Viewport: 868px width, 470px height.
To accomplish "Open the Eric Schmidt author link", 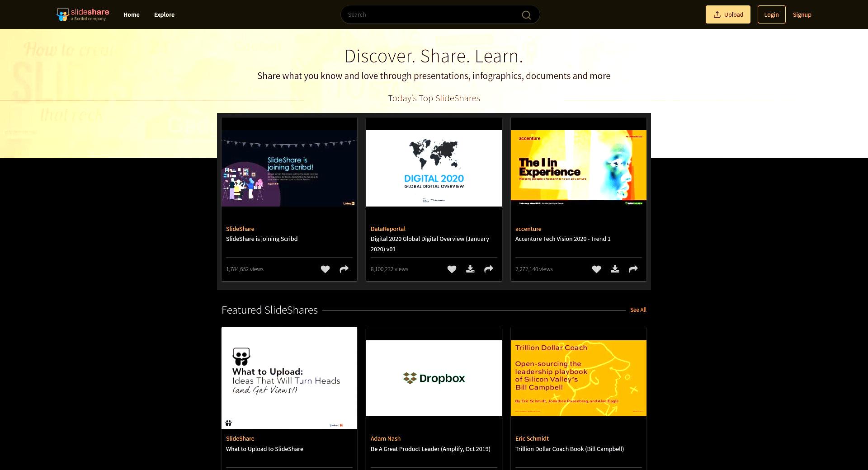I will 532,438.
